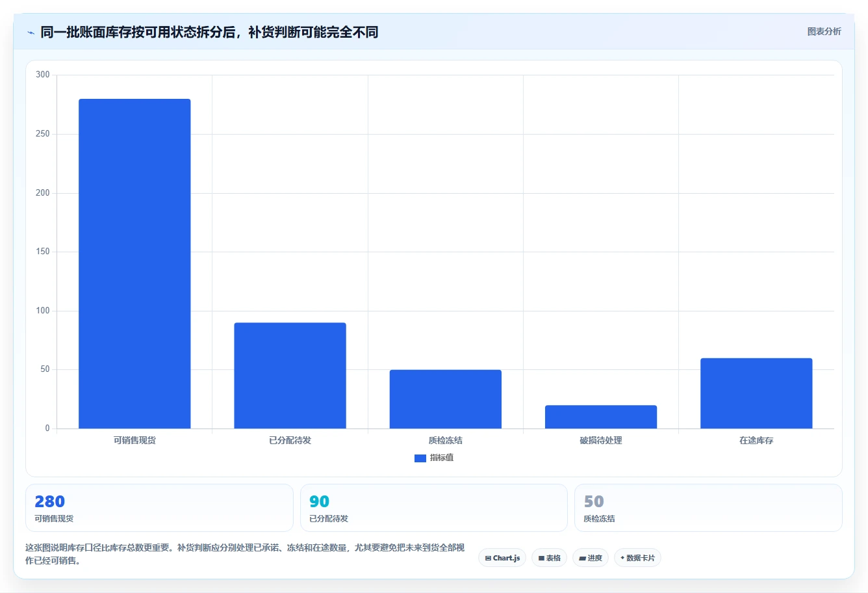Screen dimensions: 868x593
Task: Click the 数据卡片 tag chip
Action: click(x=637, y=558)
